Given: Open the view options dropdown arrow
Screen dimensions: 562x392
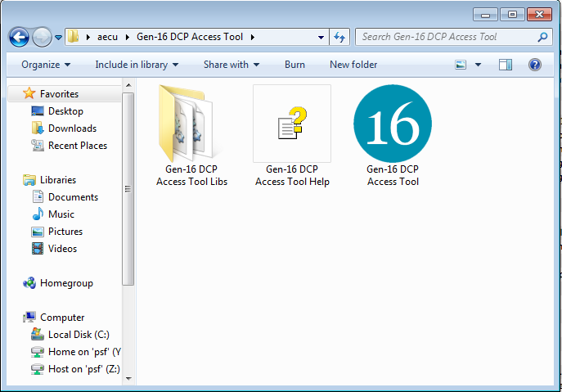Looking at the screenshot, I should [479, 65].
